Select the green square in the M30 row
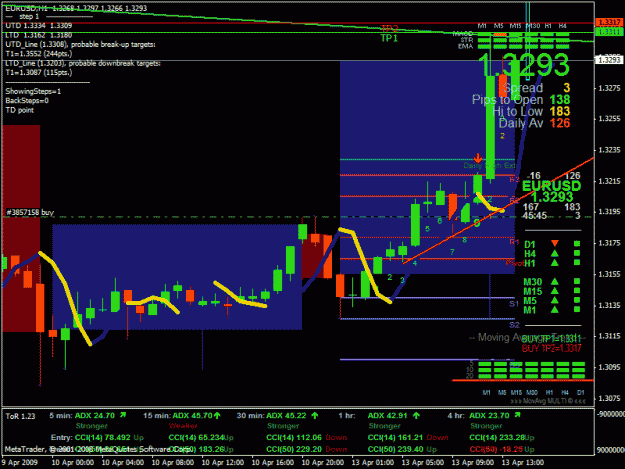This screenshot has width=625, height=469. point(577,281)
